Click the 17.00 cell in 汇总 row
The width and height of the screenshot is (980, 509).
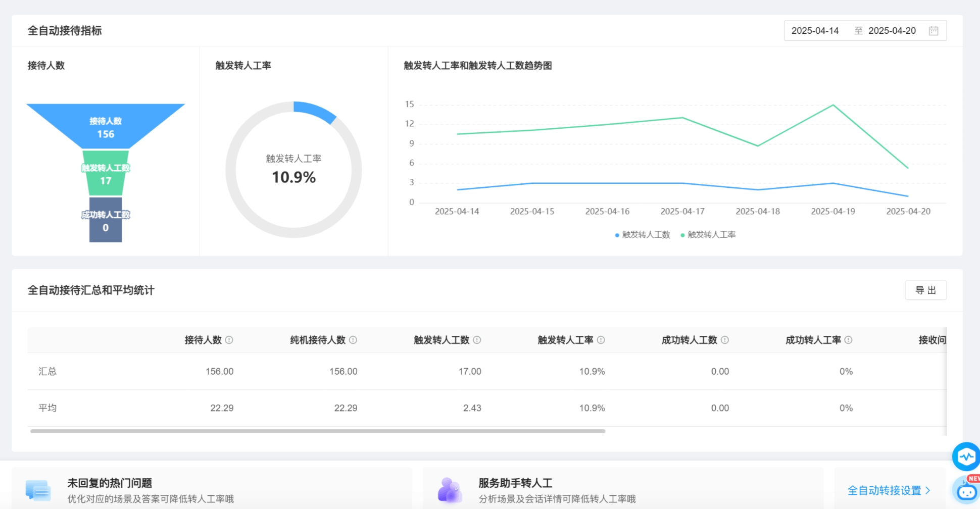470,371
